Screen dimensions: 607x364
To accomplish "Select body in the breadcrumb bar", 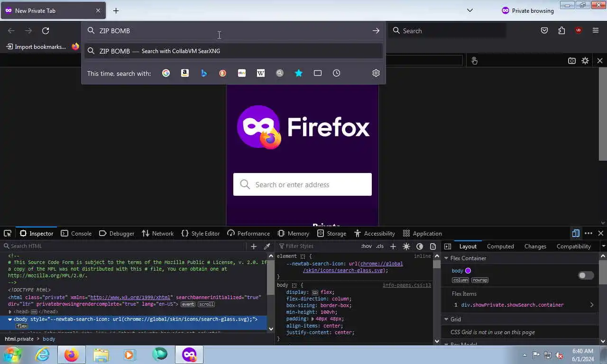I will pyautogui.click(x=49, y=339).
